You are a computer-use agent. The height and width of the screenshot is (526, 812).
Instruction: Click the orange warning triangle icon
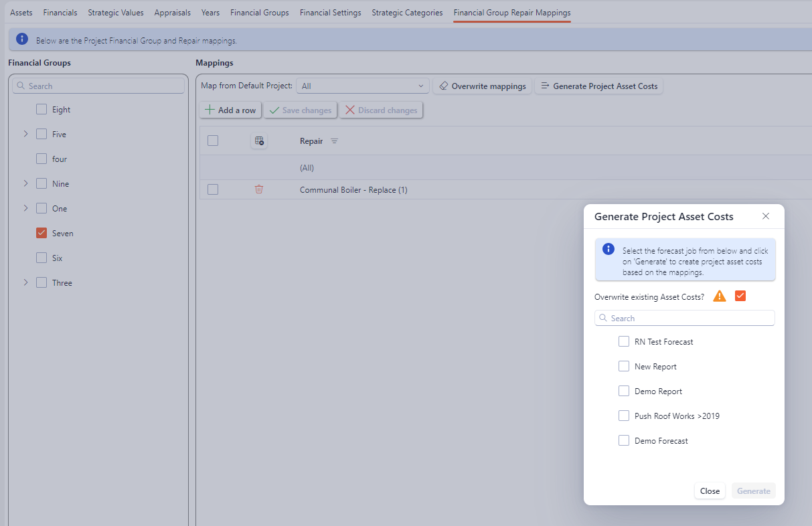click(x=720, y=296)
